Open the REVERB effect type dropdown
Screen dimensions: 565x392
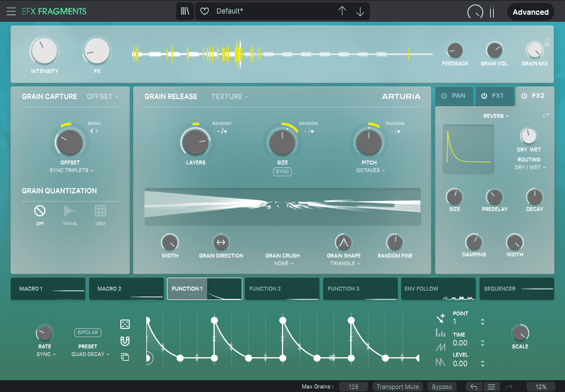[x=496, y=116]
